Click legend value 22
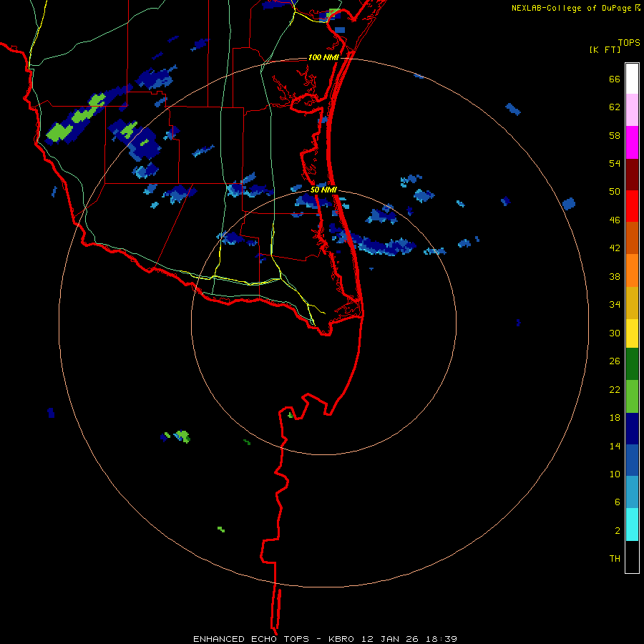 click(x=615, y=389)
